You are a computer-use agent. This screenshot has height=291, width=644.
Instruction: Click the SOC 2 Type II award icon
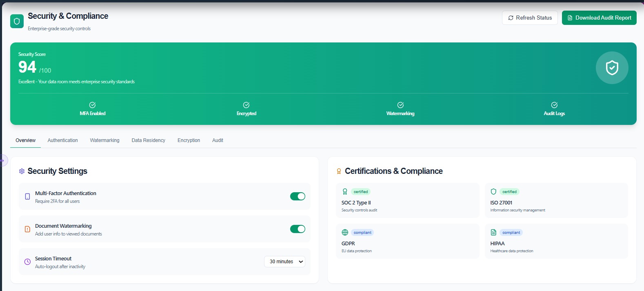(345, 191)
